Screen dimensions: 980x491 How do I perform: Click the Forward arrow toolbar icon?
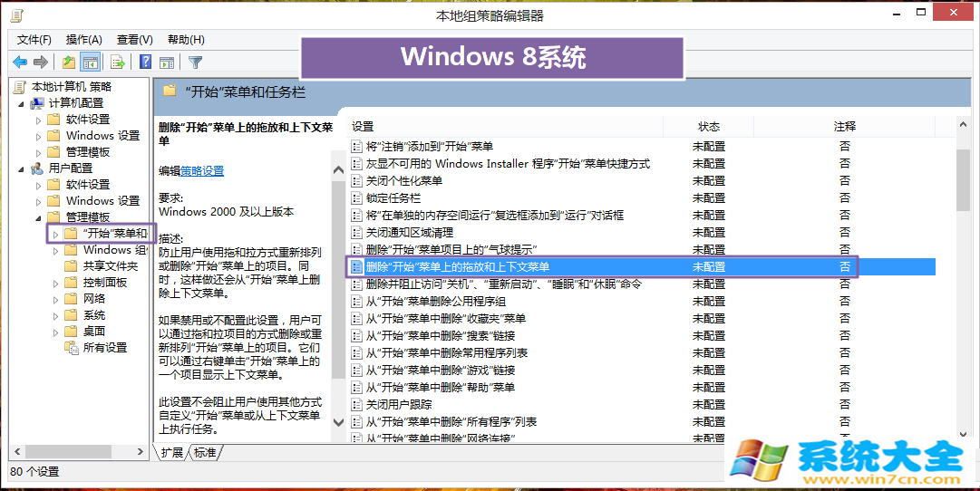tap(41, 62)
